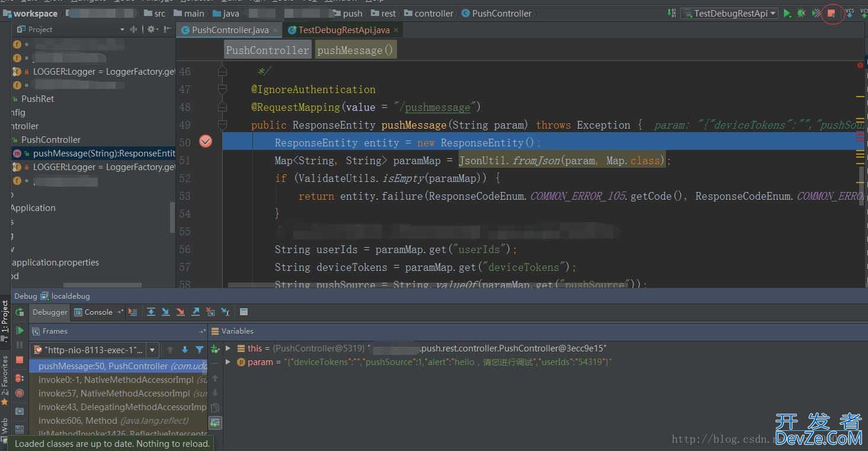The width and height of the screenshot is (868, 451).
Task: Click the Force Step Into red arrow icon
Action: pos(180,312)
